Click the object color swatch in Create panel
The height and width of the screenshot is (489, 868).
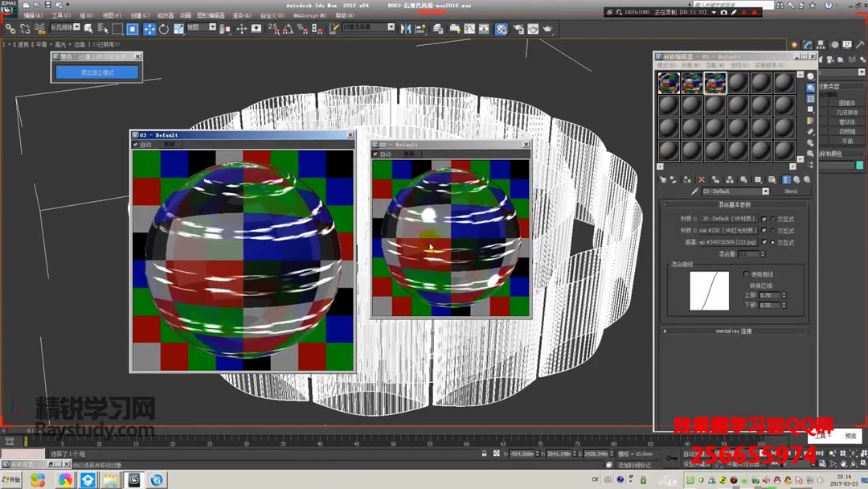(858, 165)
